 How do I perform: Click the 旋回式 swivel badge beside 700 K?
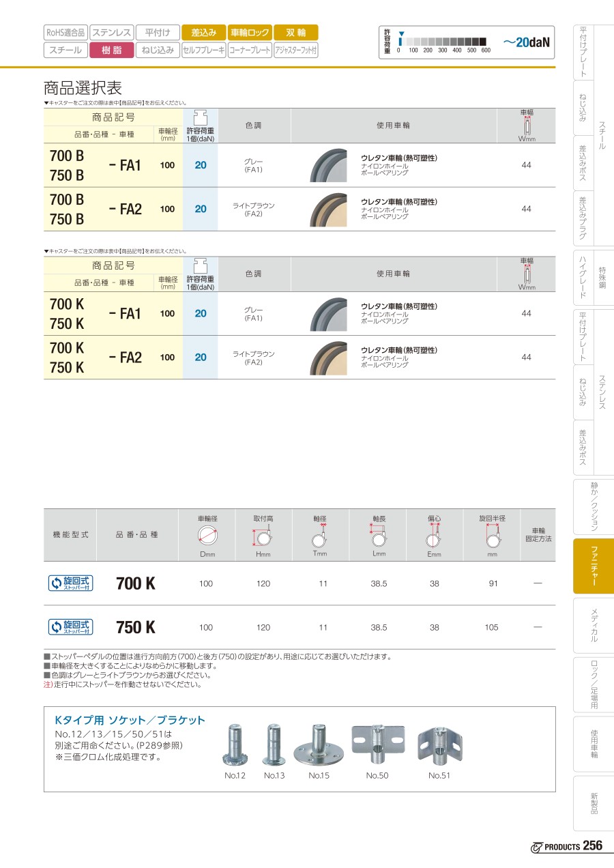[70, 583]
